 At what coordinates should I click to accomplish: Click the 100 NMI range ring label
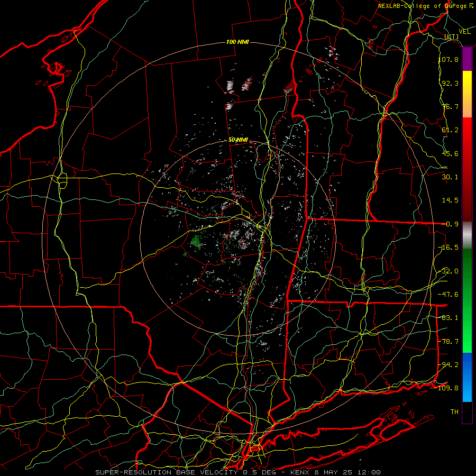tap(237, 42)
